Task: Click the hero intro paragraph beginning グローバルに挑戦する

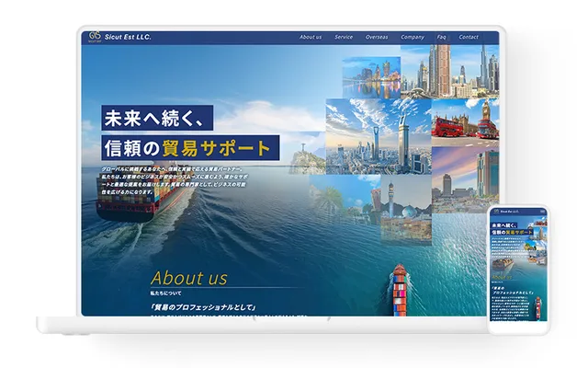Action: (174, 180)
